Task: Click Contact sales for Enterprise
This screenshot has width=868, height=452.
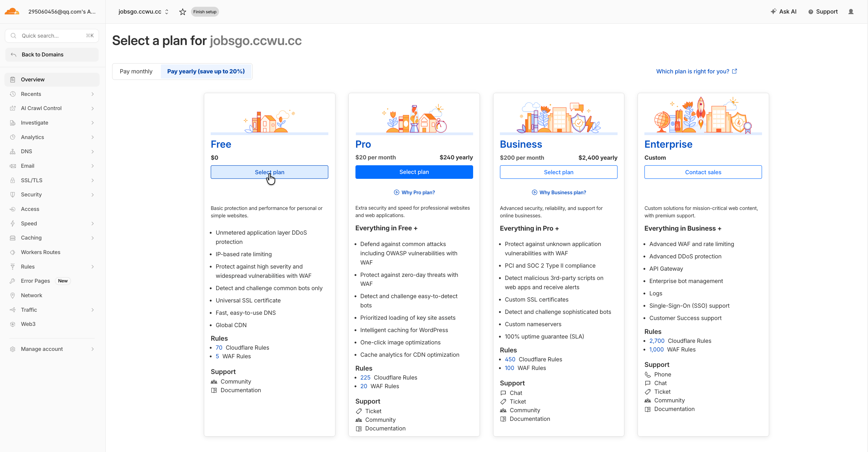Action: (703, 172)
